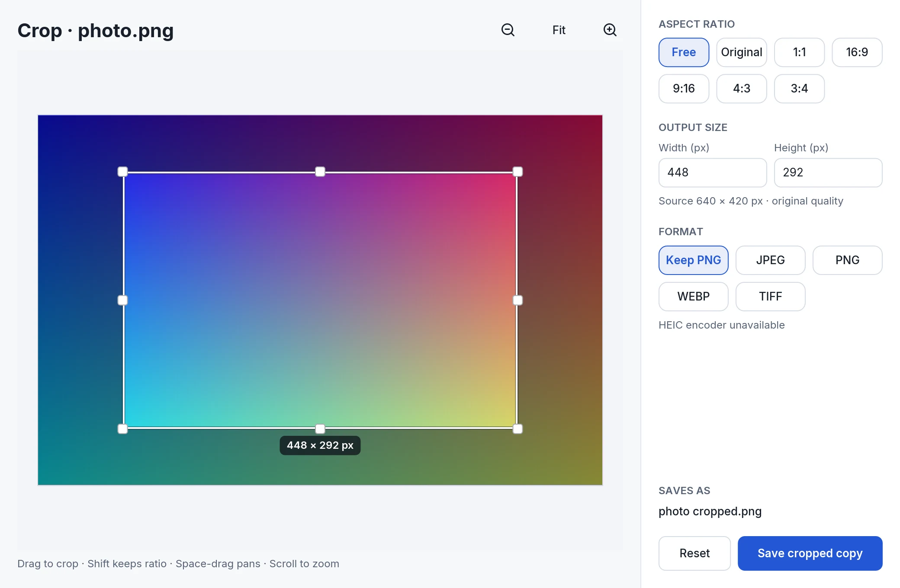Image resolution: width=900 pixels, height=588 pixels.
Task: Click the right-middle crop handle
Action: (x=517, y=300)
